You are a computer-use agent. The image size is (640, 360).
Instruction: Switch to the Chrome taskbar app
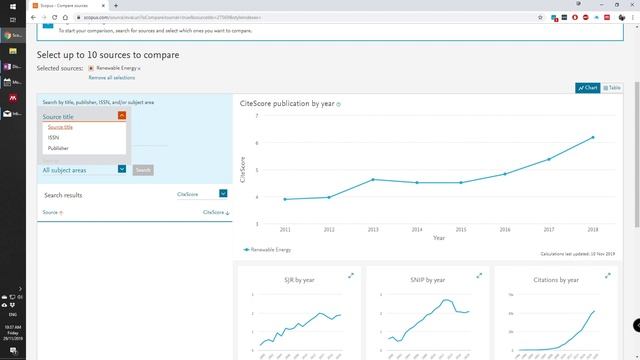click(x=13, y=36)
